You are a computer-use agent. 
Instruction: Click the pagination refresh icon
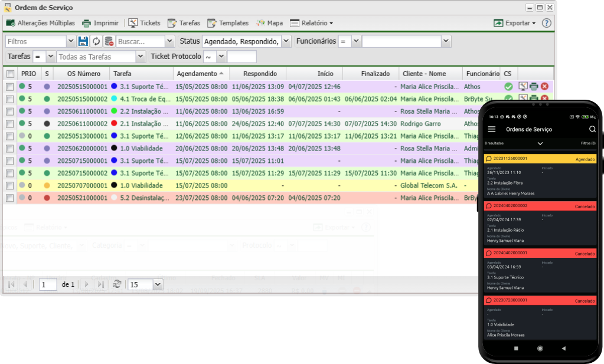point(117,284)
